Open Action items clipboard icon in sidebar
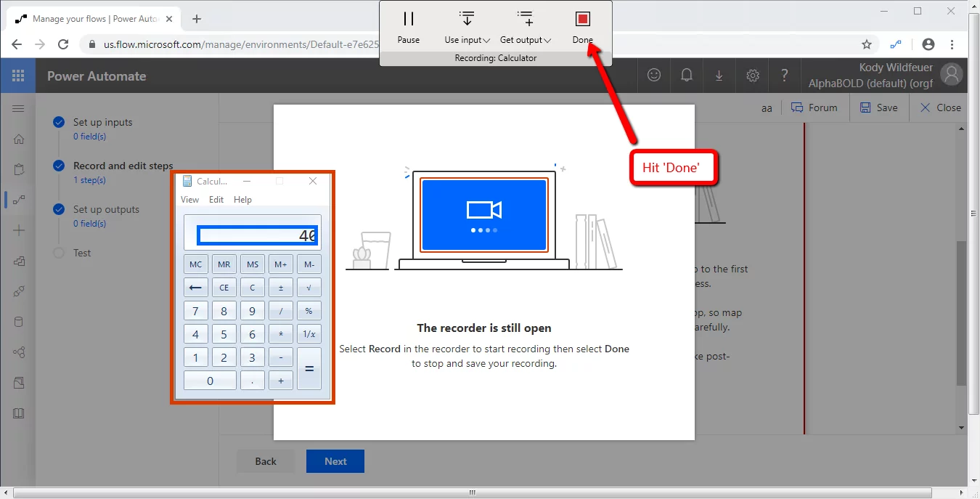Screen dimensions: 980x499 point(19,169)
